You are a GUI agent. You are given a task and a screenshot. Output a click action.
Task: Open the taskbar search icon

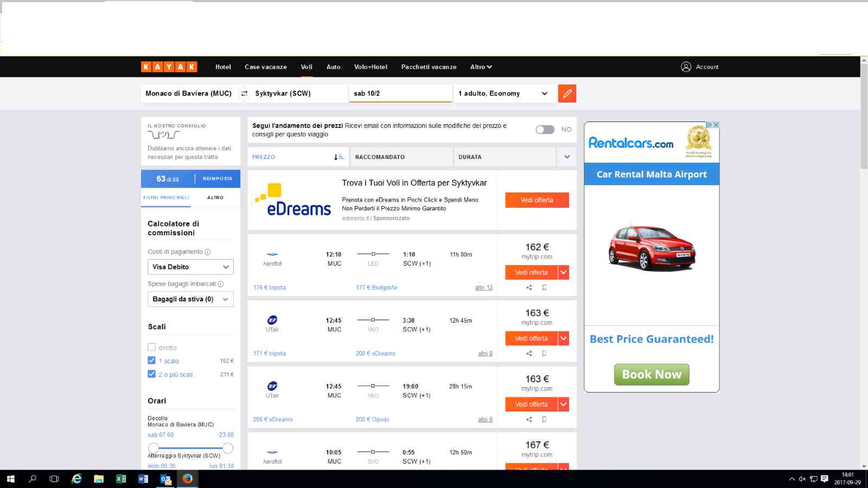click(33, 479)
